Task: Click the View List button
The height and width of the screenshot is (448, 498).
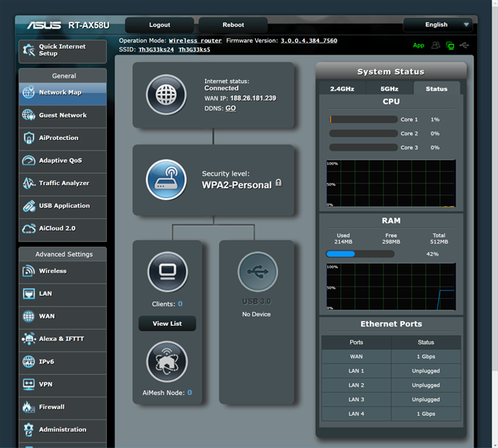Action: point(167,324)
